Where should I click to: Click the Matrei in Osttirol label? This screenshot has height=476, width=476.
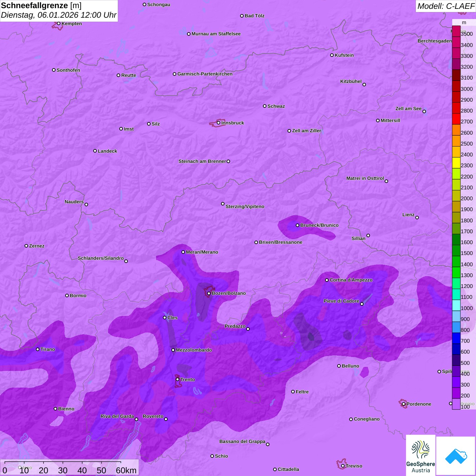click(x=365, y=178)
